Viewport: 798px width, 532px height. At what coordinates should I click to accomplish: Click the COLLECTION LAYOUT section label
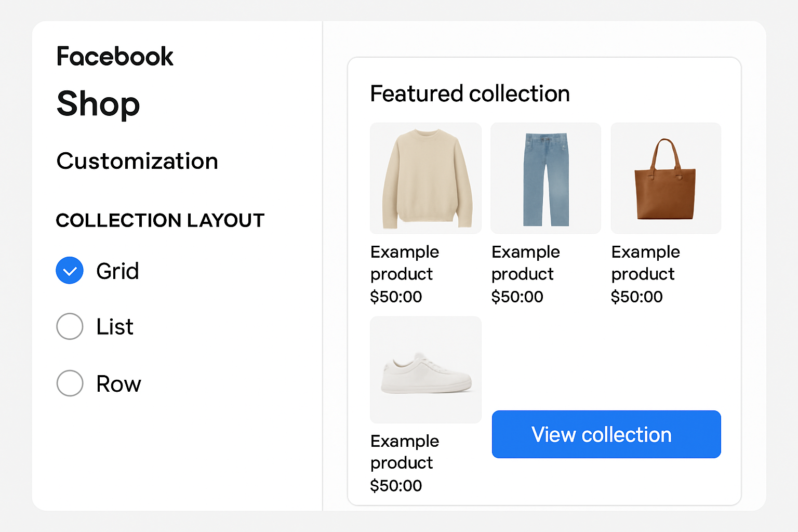coord(160,220)
